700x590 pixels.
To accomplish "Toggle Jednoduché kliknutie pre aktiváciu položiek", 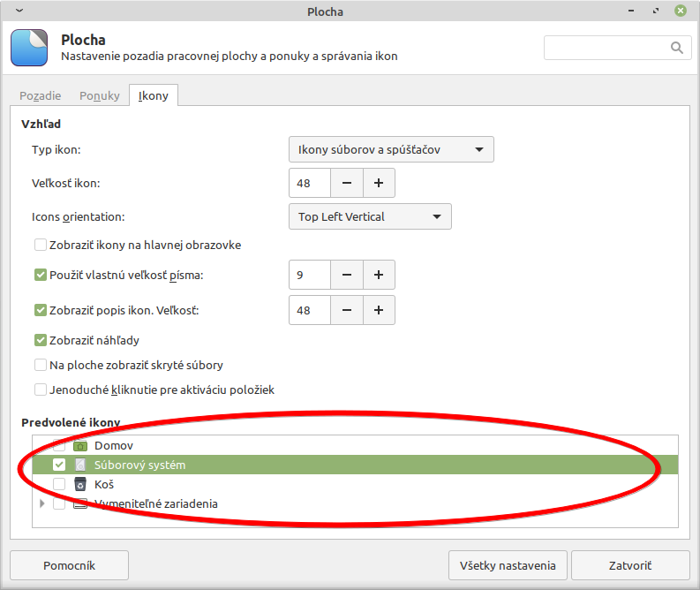I will 41,390.
